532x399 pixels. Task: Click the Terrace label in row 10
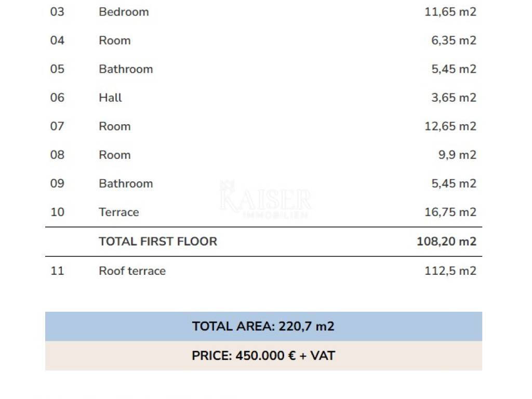[119, 212]
